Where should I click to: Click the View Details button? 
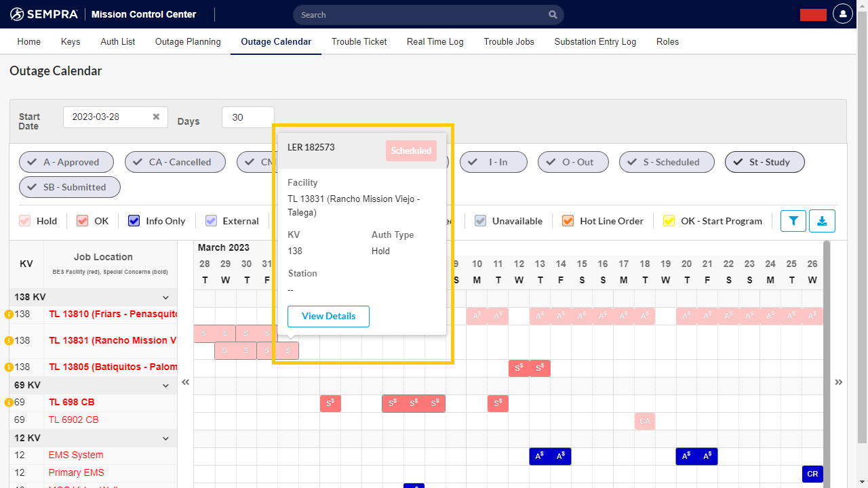tap(328, 316)
